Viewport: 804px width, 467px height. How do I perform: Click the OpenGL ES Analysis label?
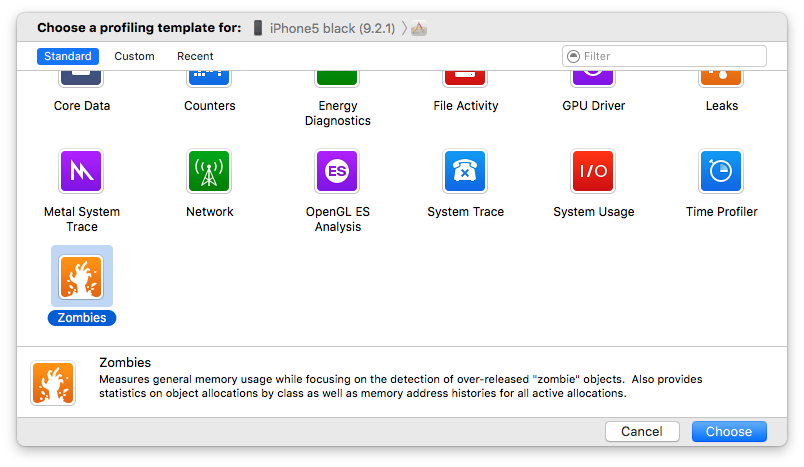(337, 219)
